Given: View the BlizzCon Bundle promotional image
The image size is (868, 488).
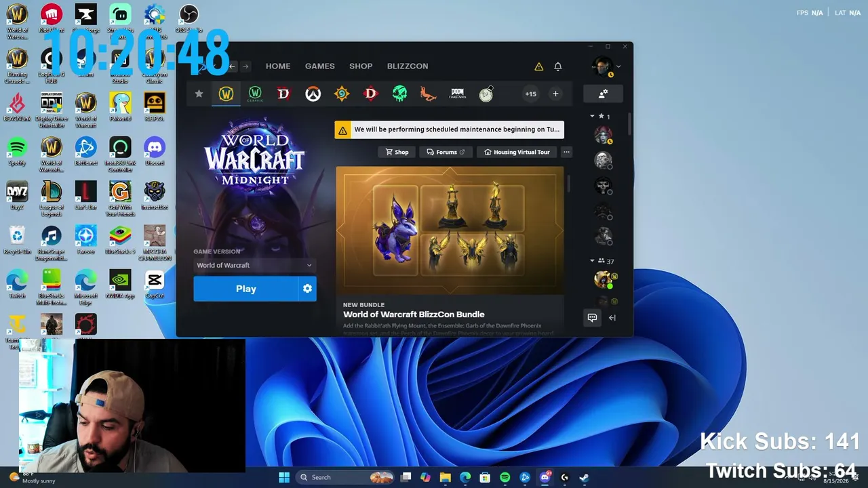Looking at the screenshot, I should point(450,230).
